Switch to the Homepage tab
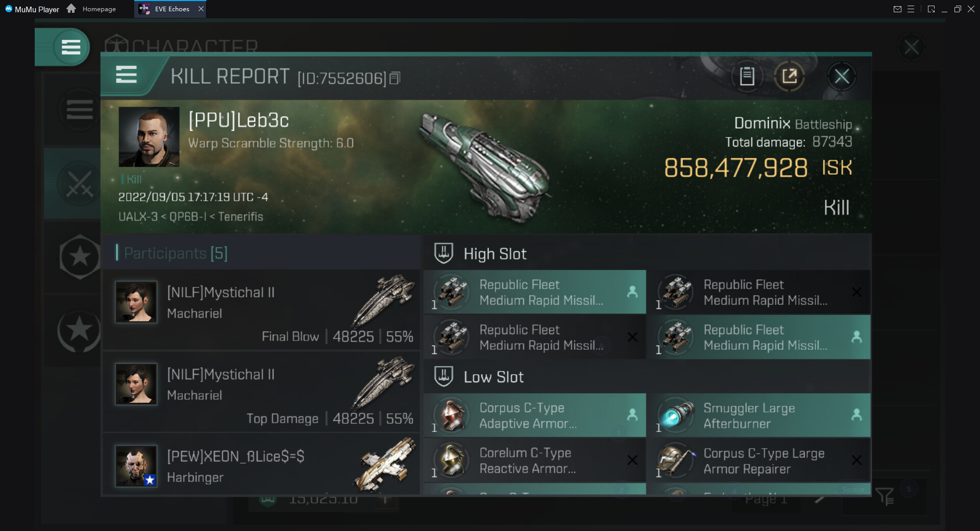 pyautogui.click(x=92, y=9)
